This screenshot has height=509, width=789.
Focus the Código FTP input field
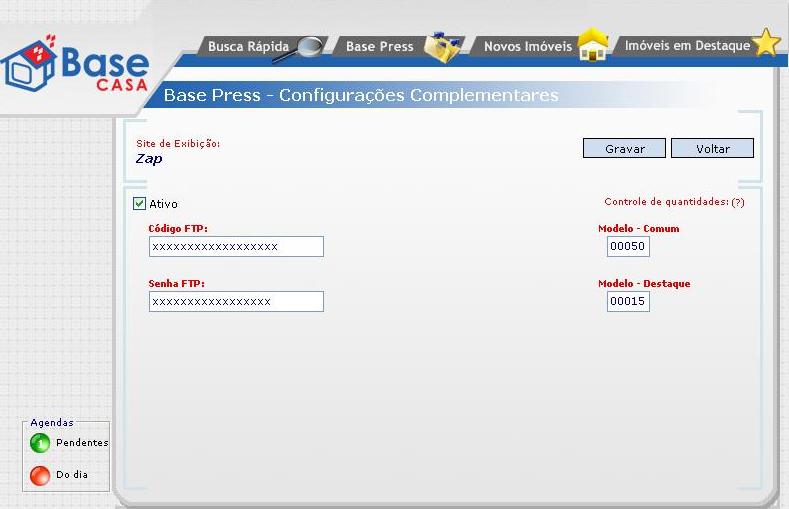pos(236,247)
